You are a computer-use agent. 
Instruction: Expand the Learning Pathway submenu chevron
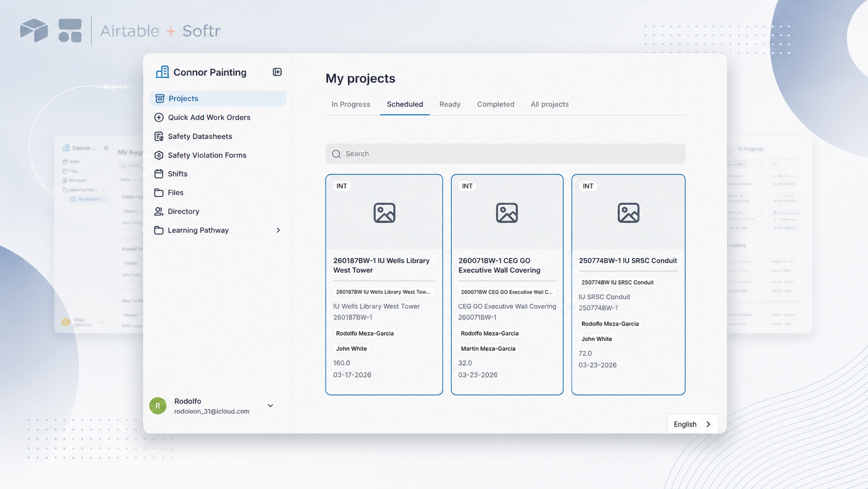tap(278, 230)
